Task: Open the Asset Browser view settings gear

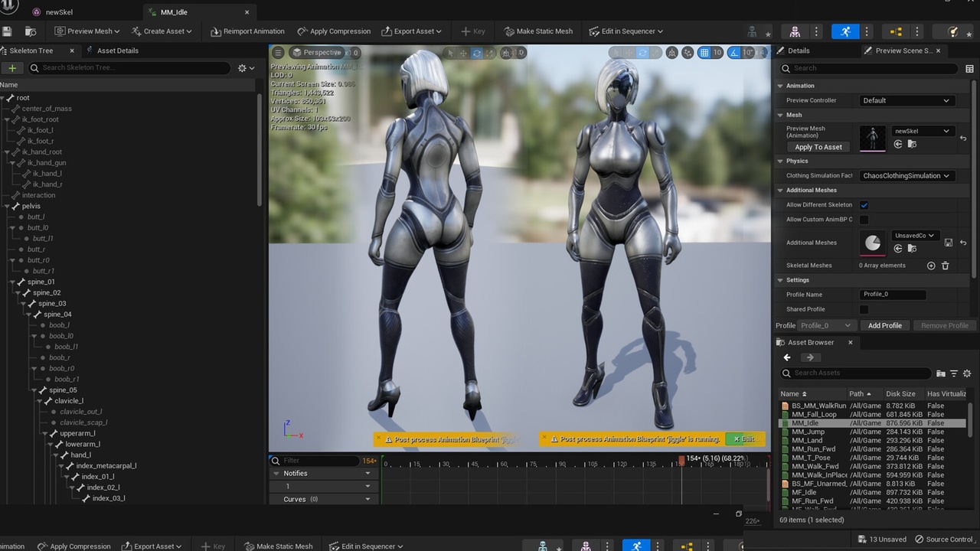Action: coord(967,373)
